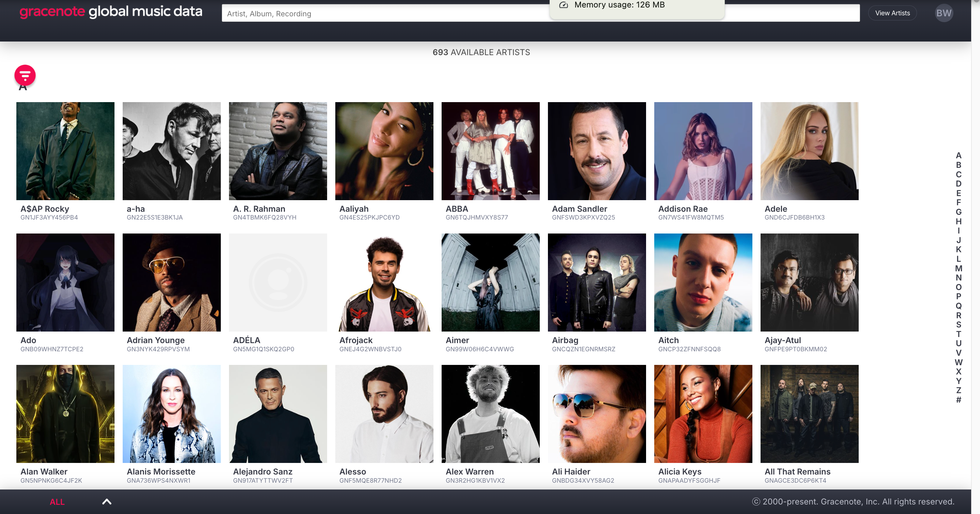Open the BW user avatar menu
This screenshot has height=514, width=980.
coord(944,13)
